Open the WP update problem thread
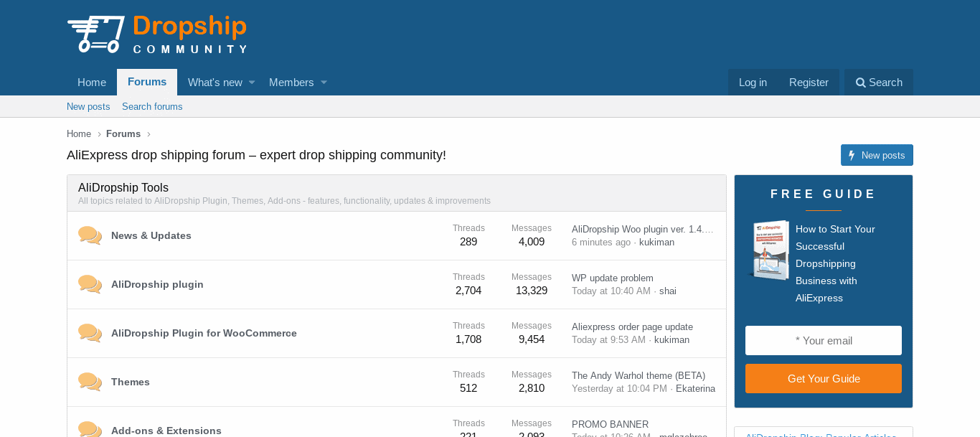The image size is (980, 437). (x=613, y=278)
